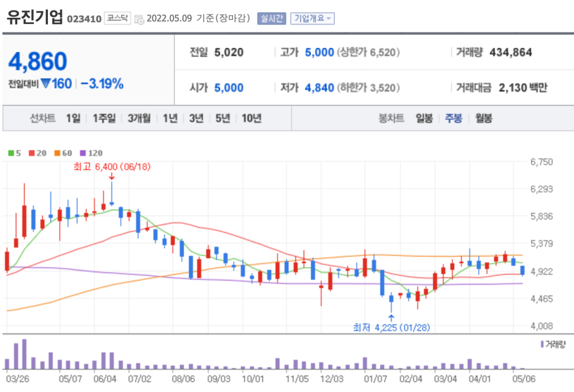The image size is (574, 392).
Task: Click the 선차트 section label
Action: click(42, 118)
